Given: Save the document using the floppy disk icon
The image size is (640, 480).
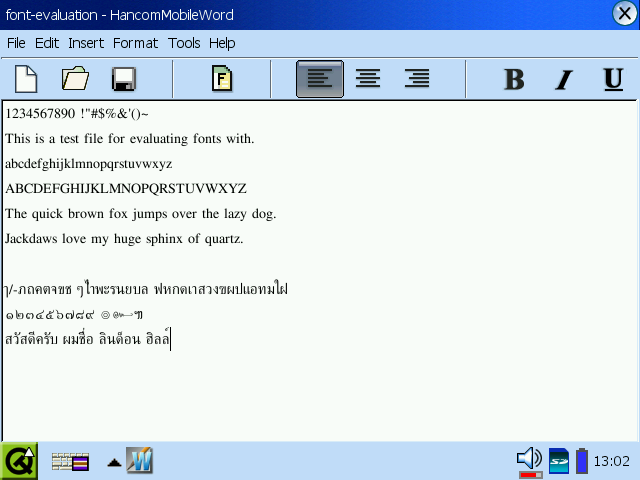Looking at the screenshot, I should pyautogui.click(x=124, y=79).
